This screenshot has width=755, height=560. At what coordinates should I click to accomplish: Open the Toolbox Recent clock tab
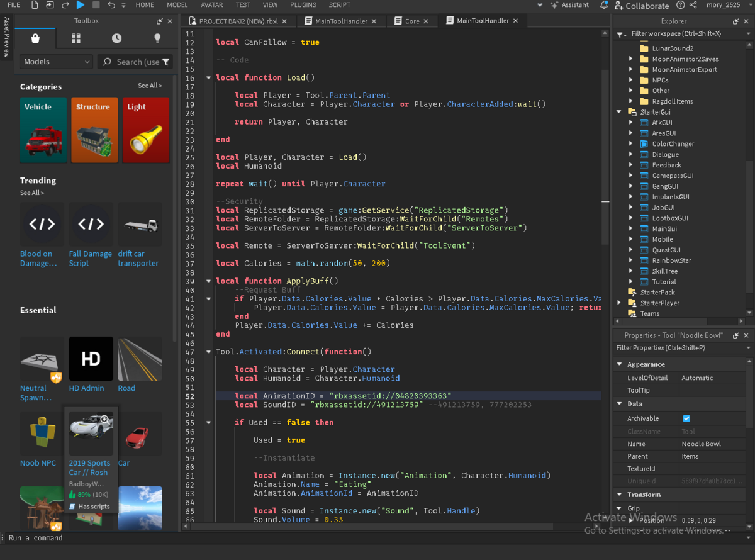[116, 39]
